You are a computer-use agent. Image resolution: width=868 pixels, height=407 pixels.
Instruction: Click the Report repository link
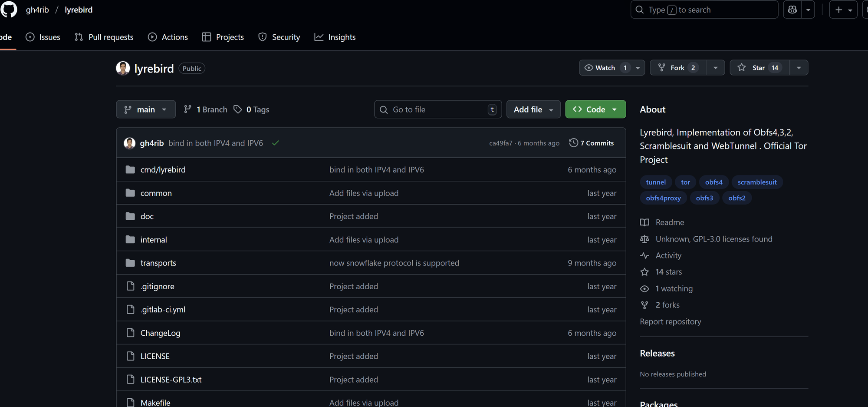click(670, 321)
